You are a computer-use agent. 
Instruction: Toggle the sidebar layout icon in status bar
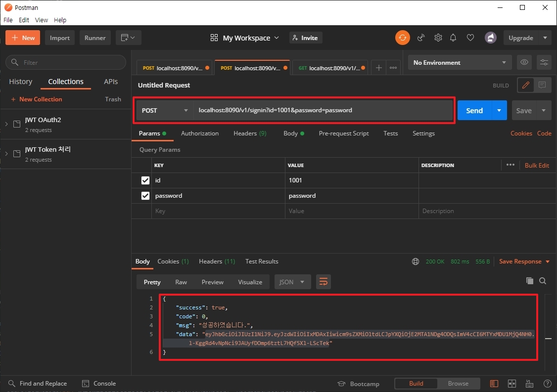tap(494, 384)
